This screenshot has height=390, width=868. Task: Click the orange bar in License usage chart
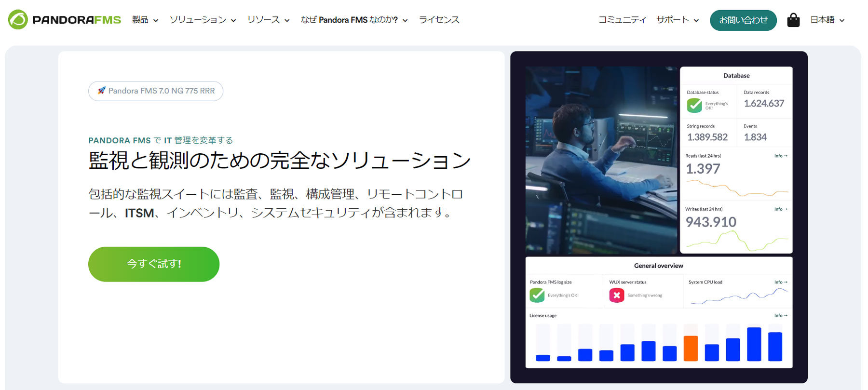click(x=691, y=348)
